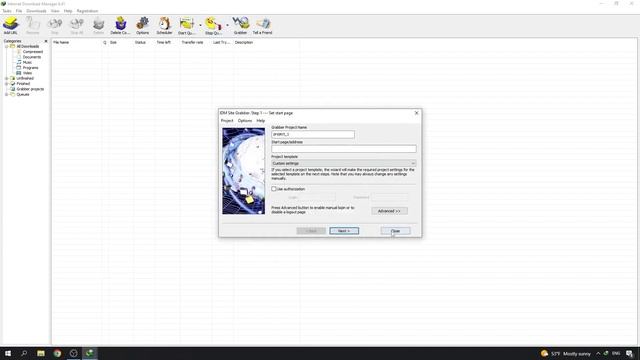
Task: Click the globe illustration in the wizard
Action: point(244,171)
